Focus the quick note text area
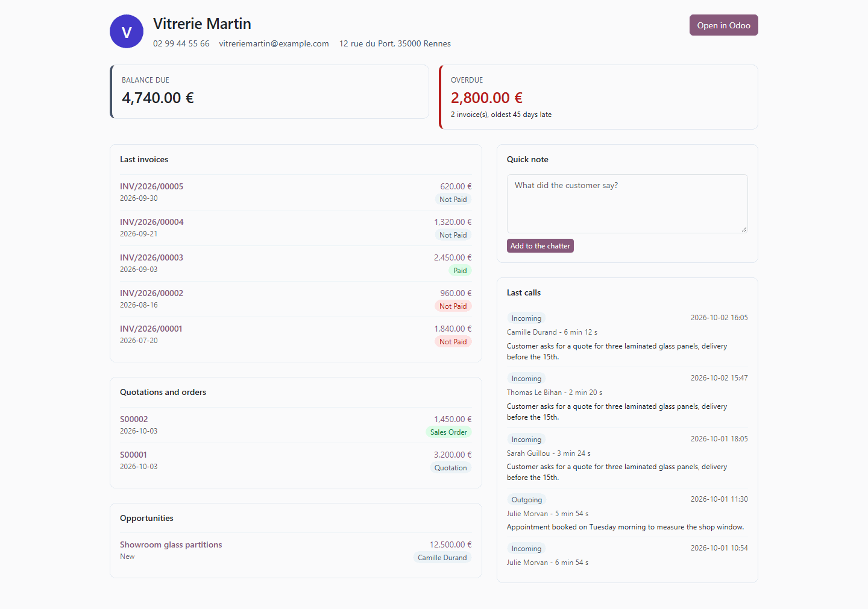This screenshot has height=609, width=868. pos(627,204)
